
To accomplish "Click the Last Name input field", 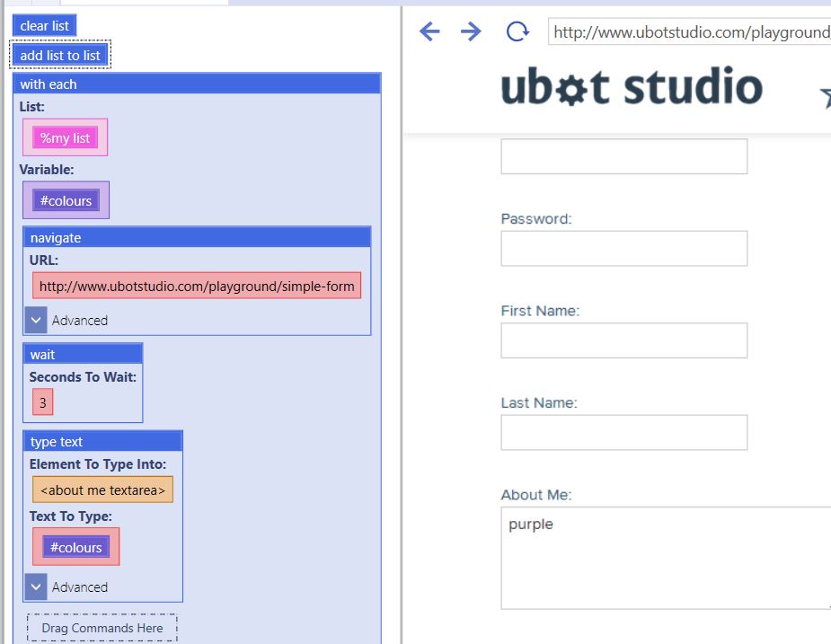I will pos(623,433).
